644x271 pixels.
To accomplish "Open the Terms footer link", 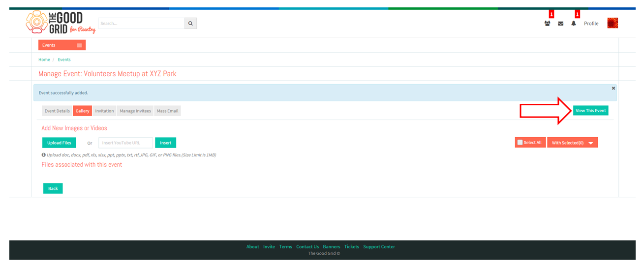I will [x=285, y=247].
